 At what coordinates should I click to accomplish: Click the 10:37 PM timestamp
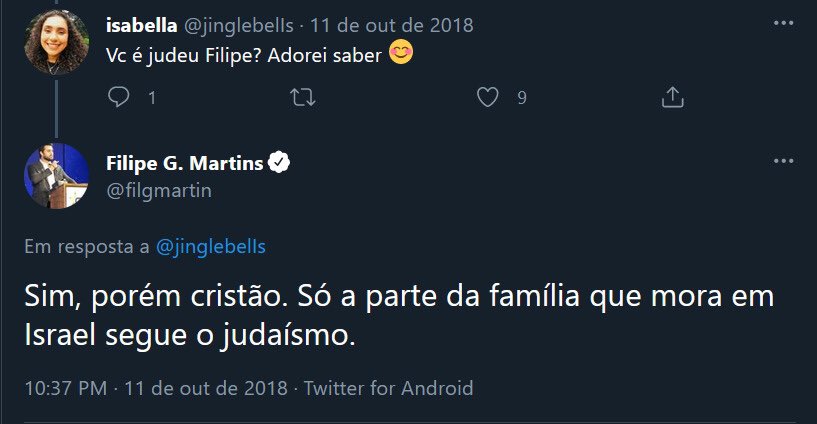coord(66,387)
